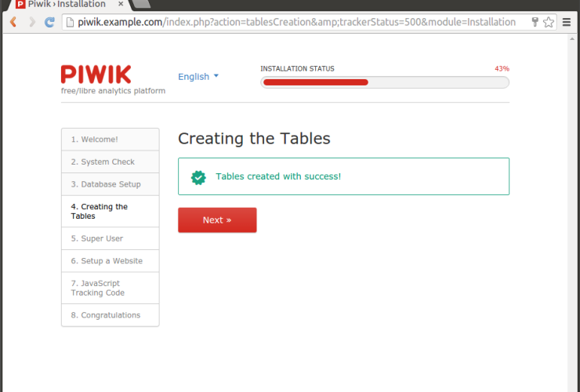This screenshot has width=580, height=392.
Task: Click the PIWIK logo
Action: pos(96,74)
